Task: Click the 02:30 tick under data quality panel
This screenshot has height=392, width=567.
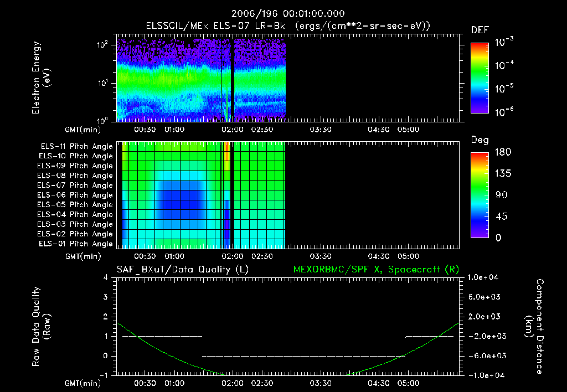Action: (x=262, y=383)
